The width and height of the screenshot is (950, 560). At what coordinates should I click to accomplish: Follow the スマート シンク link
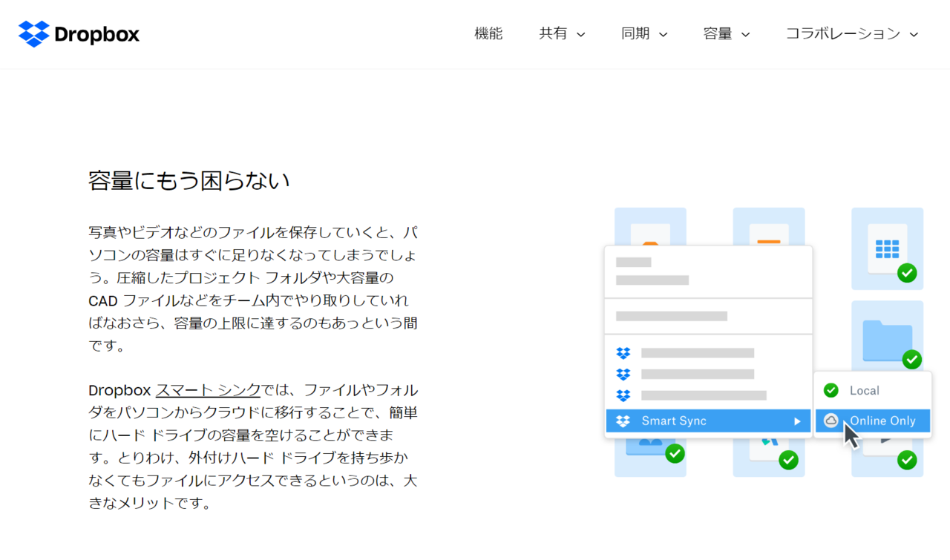tap(208, 390)
